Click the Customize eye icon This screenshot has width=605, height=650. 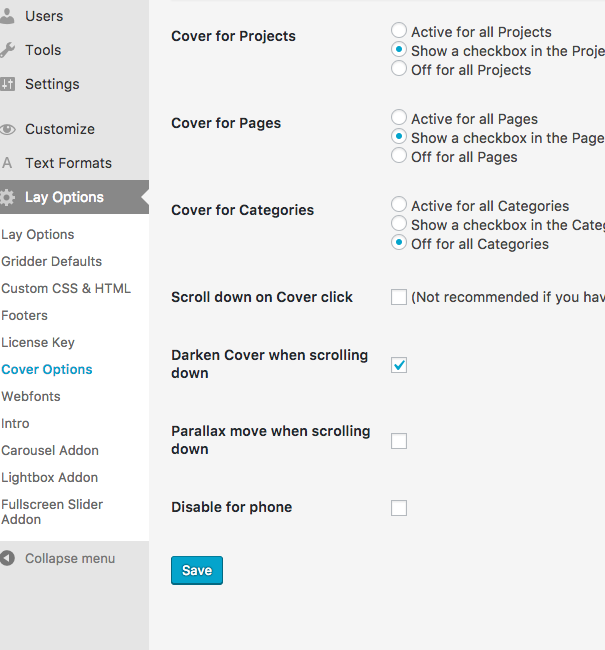8,129
